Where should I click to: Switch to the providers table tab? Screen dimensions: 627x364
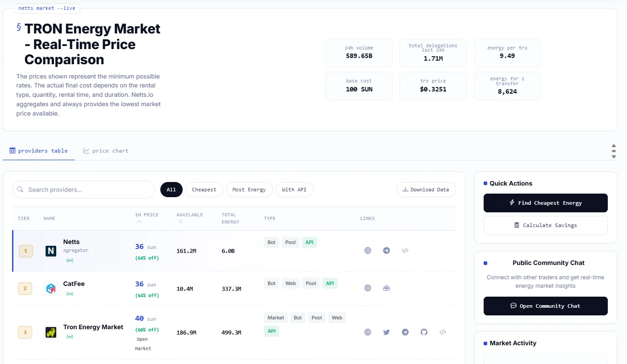click(39, 151)
